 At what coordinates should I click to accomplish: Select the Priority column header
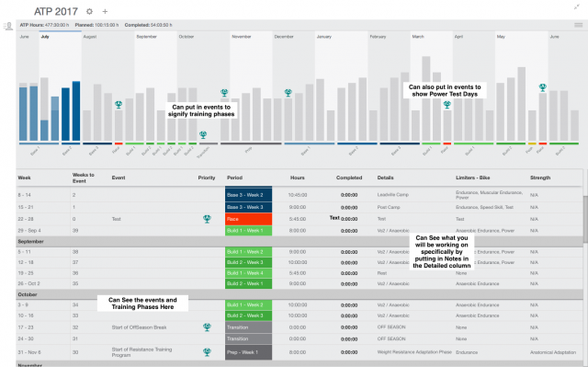pyautogui.click(x=207, y=178)
